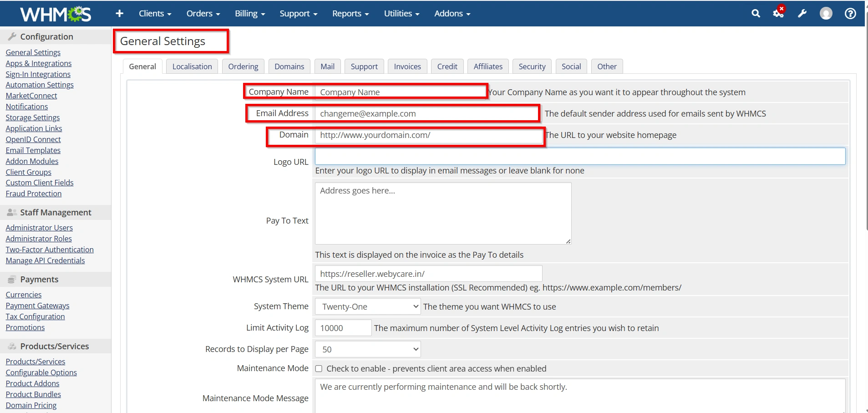
Task: Open the Affiliates tab
Action: tap(488, 66)
